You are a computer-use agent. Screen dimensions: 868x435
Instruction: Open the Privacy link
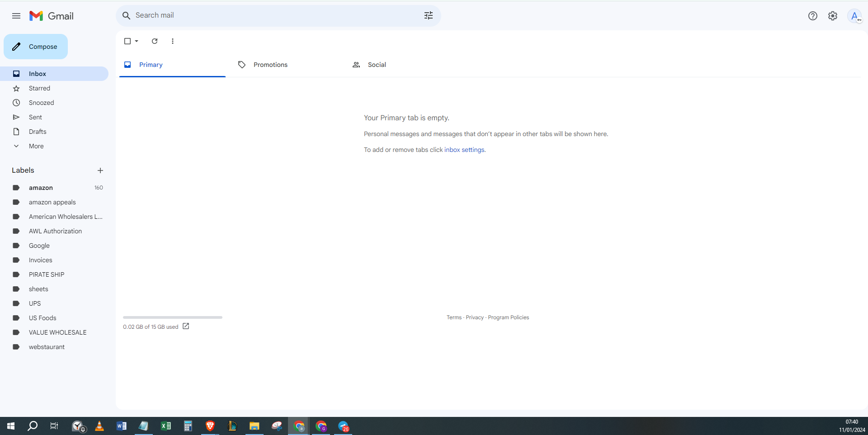[x=475, y=317]
